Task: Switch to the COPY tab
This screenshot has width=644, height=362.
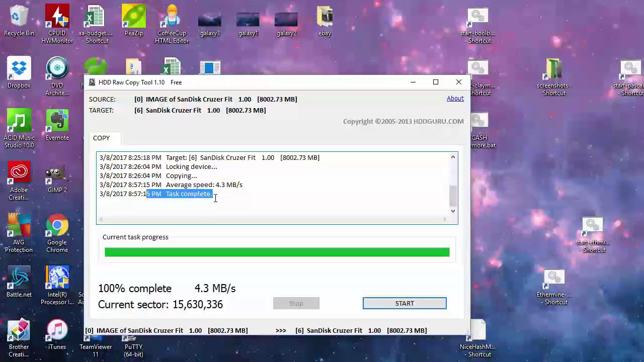Action: [x=101, y=138]
